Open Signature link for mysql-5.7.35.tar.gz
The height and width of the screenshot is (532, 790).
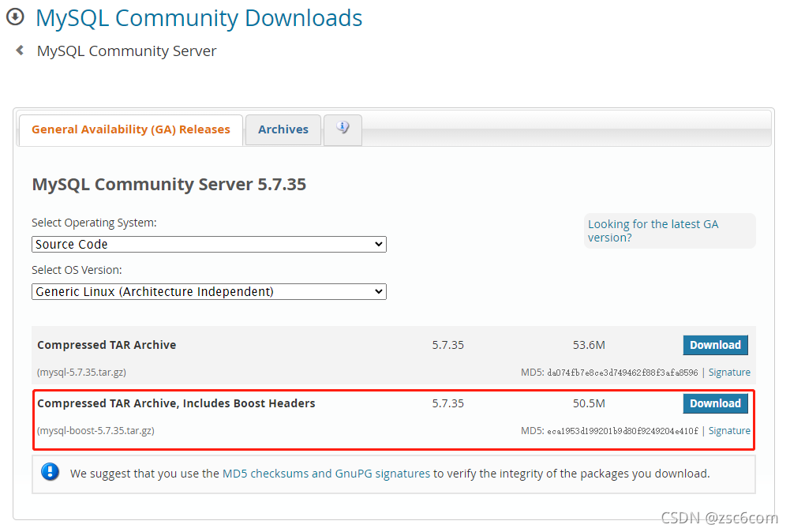(x=729, y=373)
